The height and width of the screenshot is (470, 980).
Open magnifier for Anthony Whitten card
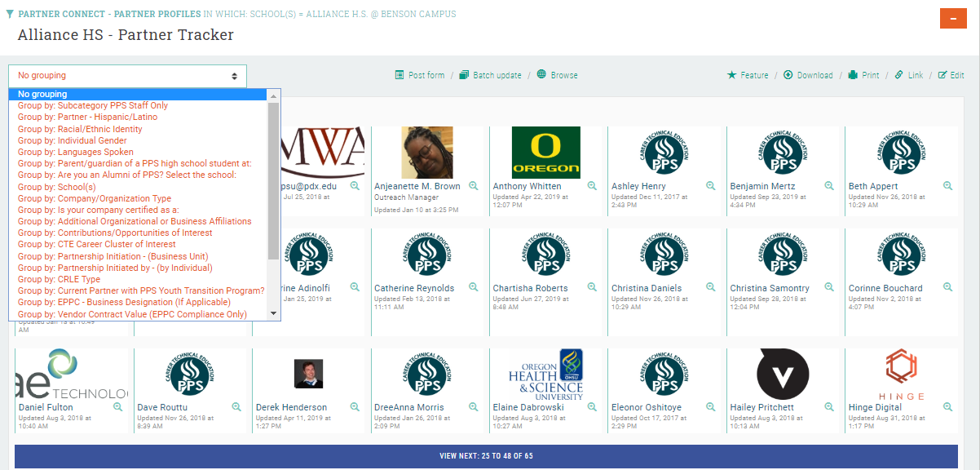pos(592,186)
